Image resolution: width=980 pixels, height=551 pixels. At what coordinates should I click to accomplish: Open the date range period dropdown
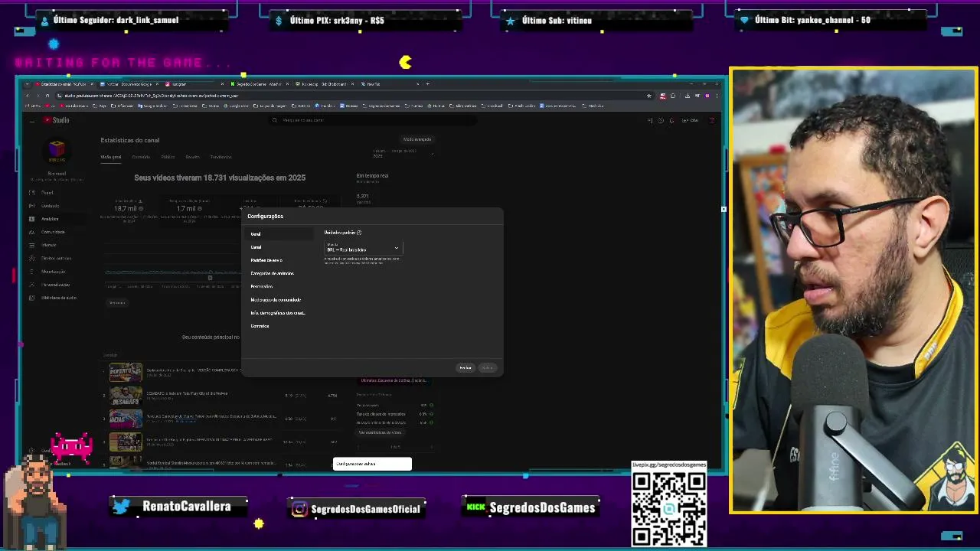click(x=402, y=153)
